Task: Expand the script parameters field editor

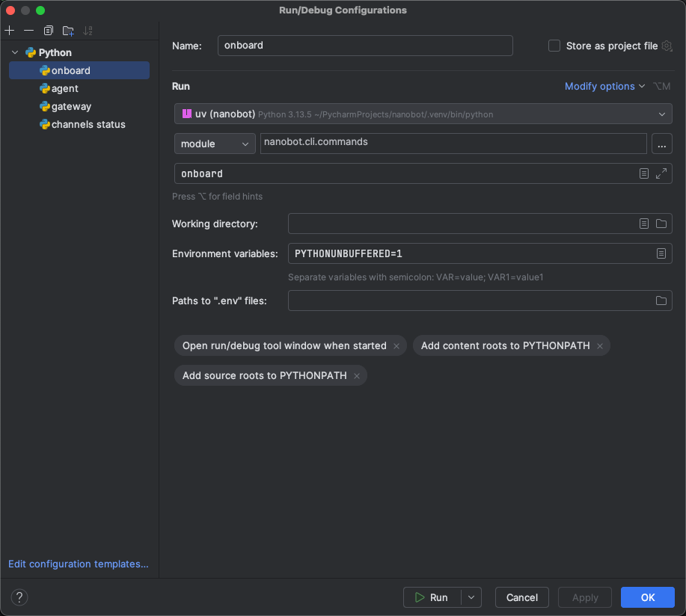Action: point(661,173)
